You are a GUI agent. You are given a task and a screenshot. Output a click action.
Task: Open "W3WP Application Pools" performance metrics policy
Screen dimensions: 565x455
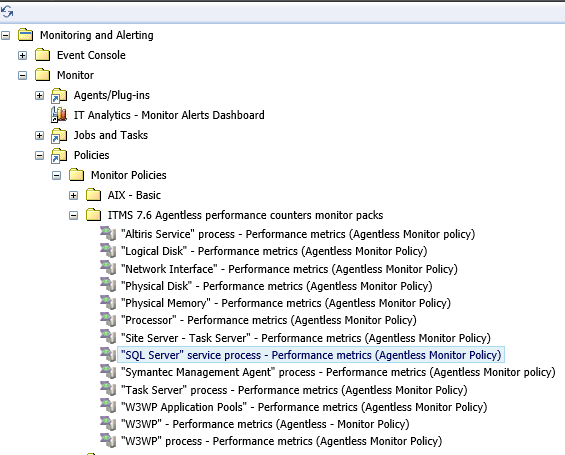coord(304,407)
